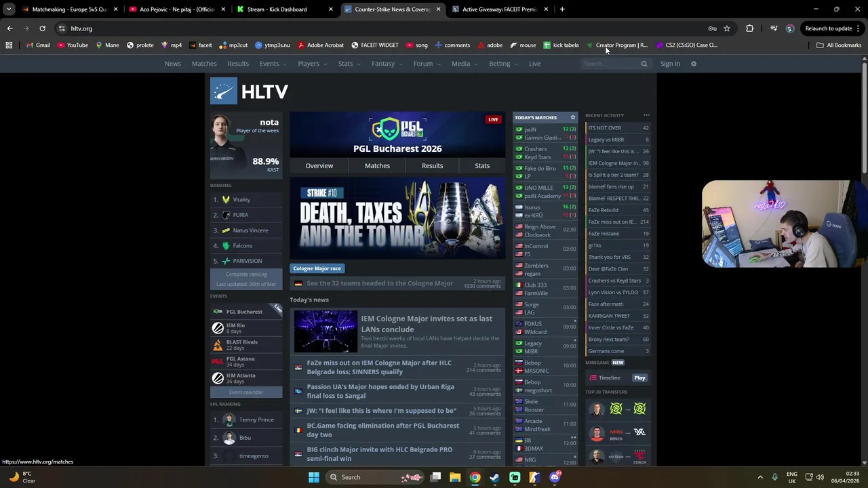Open the Live navigation item
The image size is (868, 488).
[534, 64]
